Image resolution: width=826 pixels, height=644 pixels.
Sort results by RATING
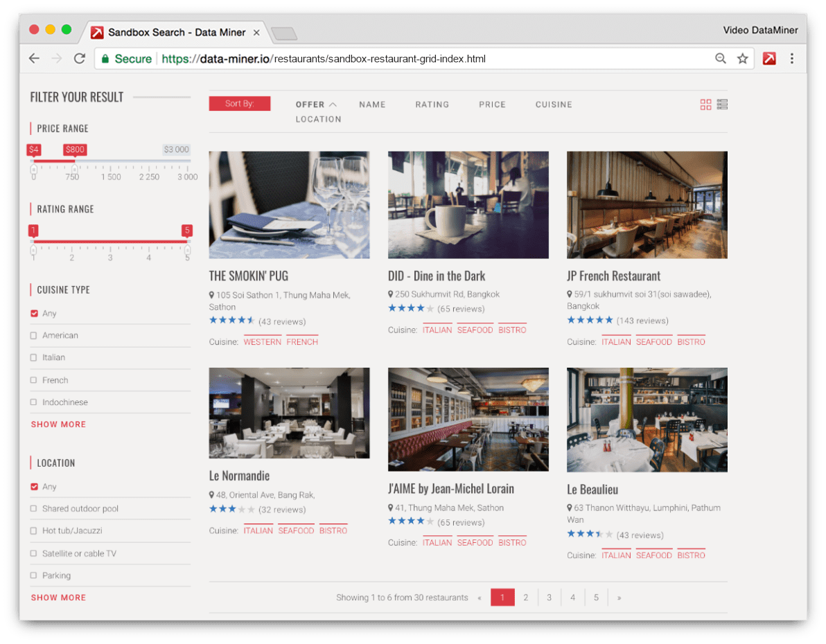(x=432, y=104)
